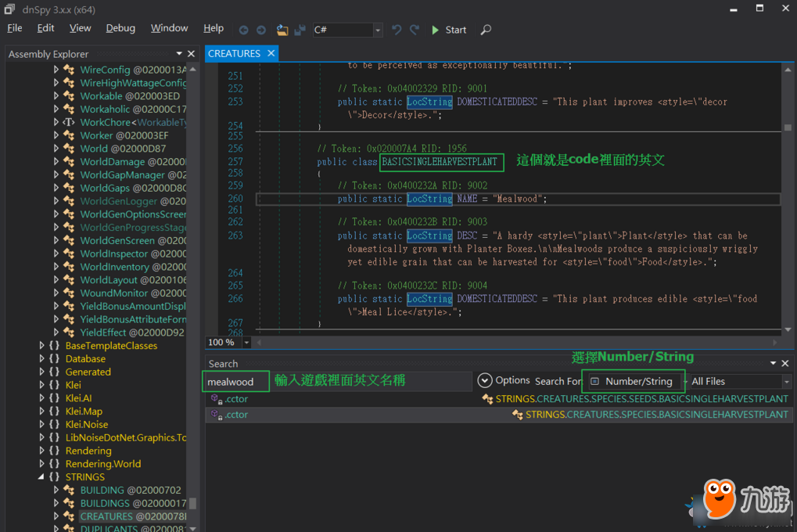Close the Search panel
The width and height of the screenshot is (797, 532).
[784, 363]
